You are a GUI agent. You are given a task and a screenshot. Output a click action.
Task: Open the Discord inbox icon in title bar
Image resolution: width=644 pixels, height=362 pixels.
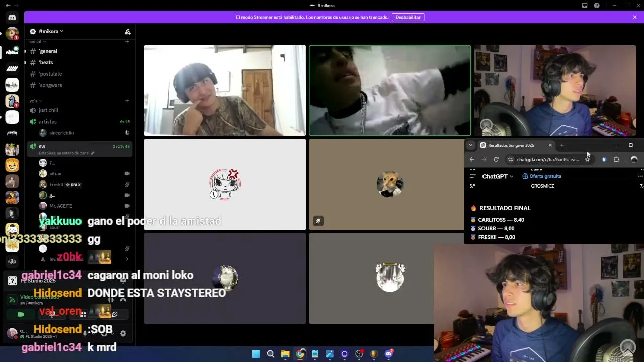pyautogui.click(x=585, y=6)
